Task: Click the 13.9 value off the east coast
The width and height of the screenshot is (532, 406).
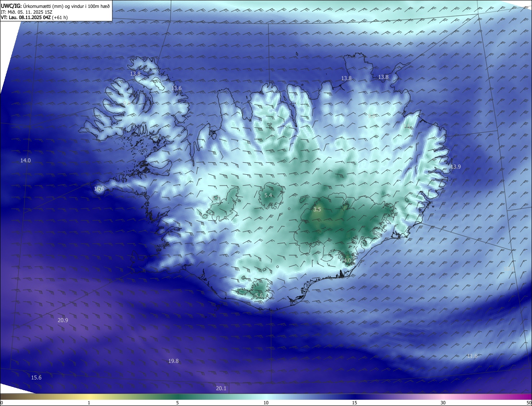Action: pyautogui.click(x=456, y=166)
